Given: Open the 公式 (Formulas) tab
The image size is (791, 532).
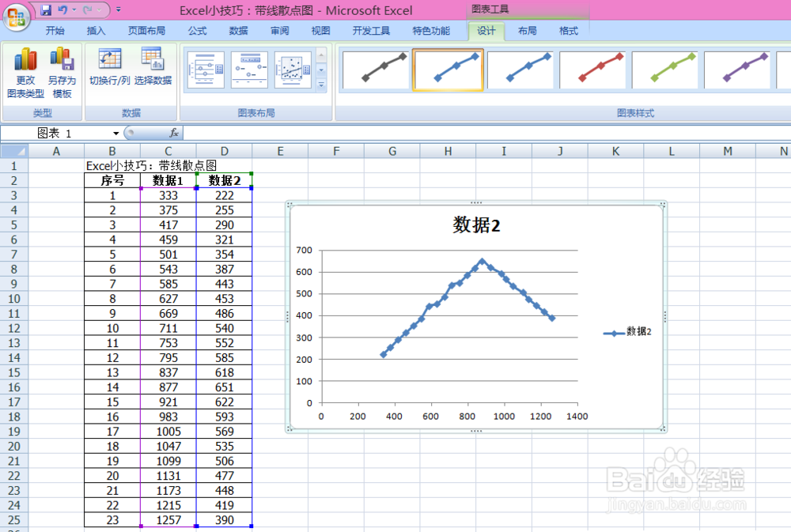Looking at the screenshot, I should pyautogui.click(x=197, y=31).
